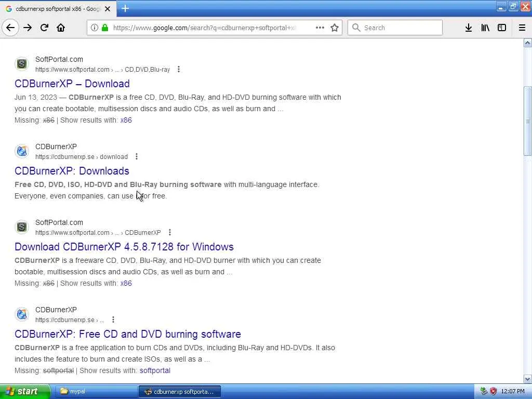The height and width of the screenshot is (399, 532).
Task: Open the Windows Start button
Action: pos(24,392)
